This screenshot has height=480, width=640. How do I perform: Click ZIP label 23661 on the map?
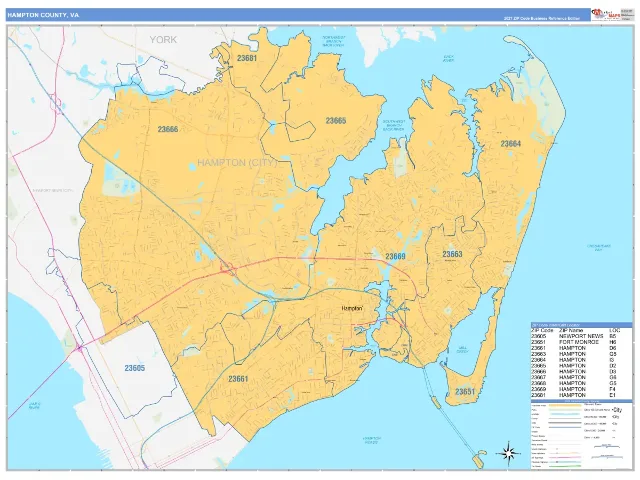click(238, 379)
